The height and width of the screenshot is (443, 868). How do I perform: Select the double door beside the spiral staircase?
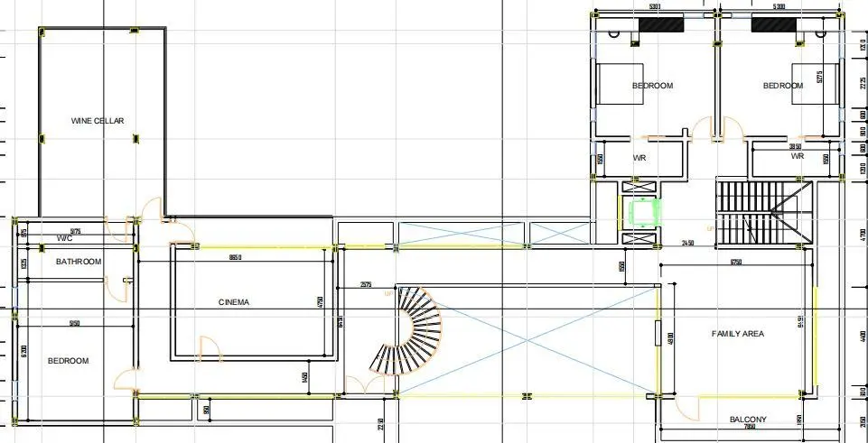tap(365, 384)
